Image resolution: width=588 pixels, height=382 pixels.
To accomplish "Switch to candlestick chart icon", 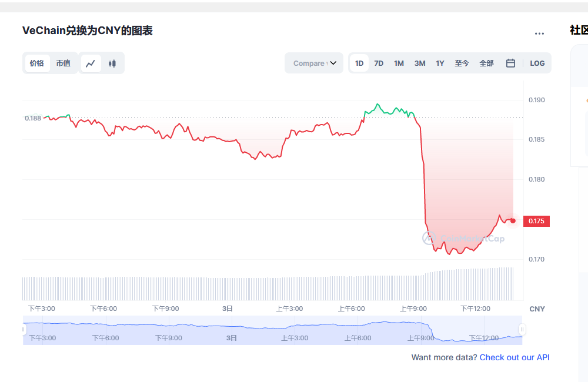I will [112, 63].
